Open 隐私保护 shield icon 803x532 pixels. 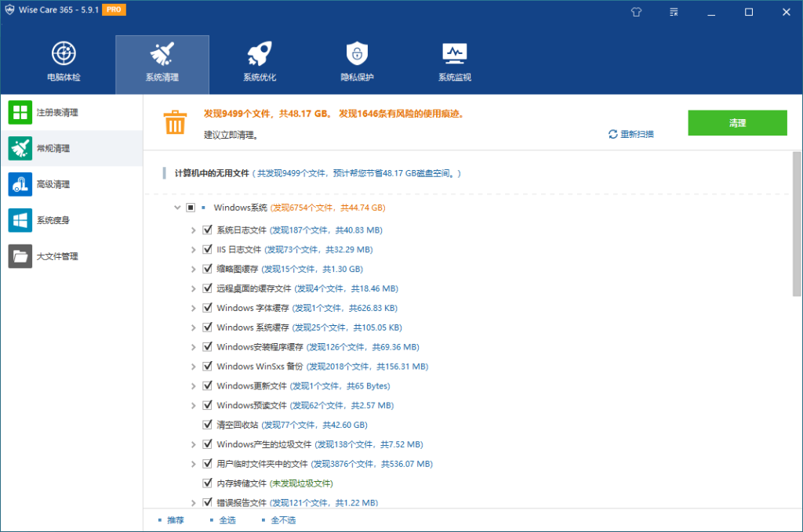pos(357,55)
